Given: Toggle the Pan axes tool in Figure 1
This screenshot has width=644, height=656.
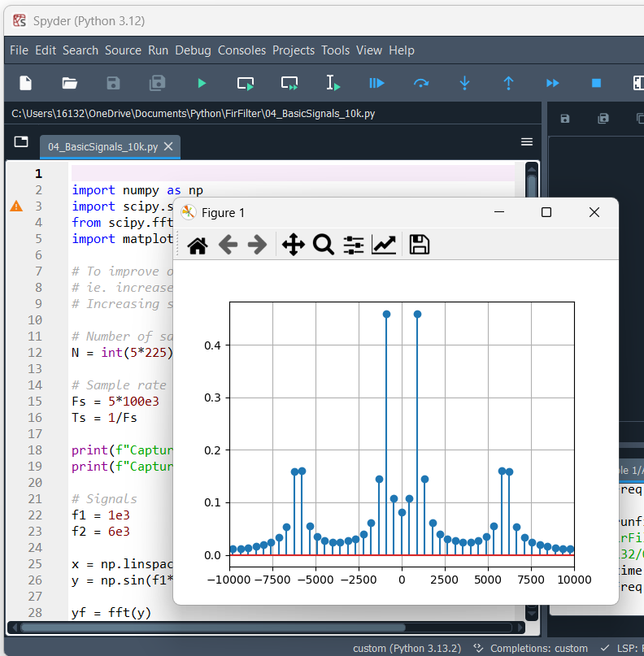Looking at the screenshot, I should click(294, 245).
